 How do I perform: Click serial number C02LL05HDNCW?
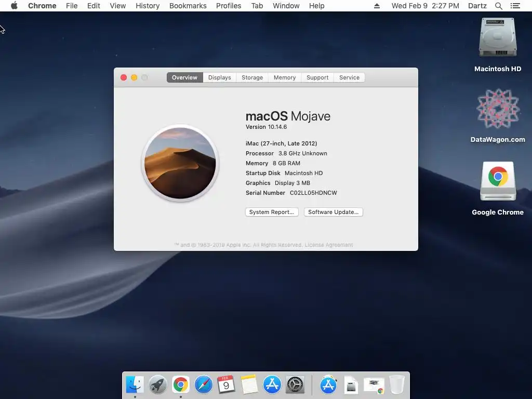(x=313, y=193)
